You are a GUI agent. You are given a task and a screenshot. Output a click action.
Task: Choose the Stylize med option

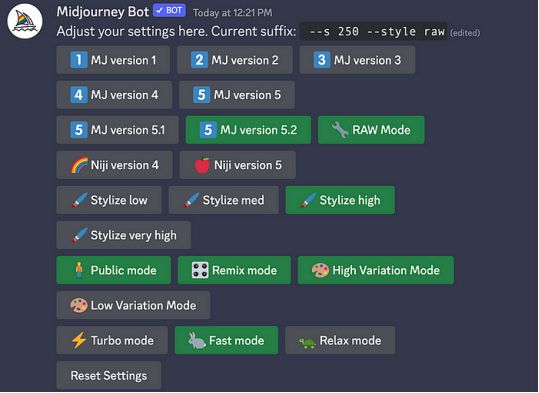pyautogui.click(x=223, y=200)
